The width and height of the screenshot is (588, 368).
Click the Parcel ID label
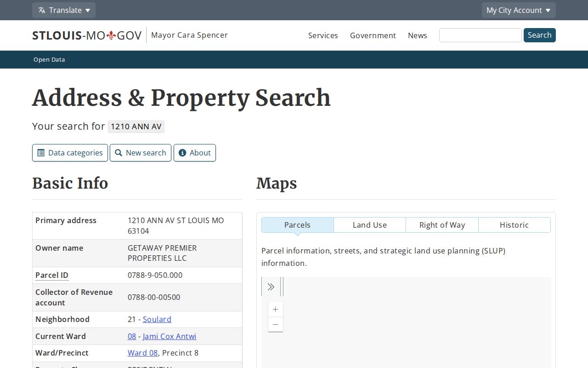(52, 275)
